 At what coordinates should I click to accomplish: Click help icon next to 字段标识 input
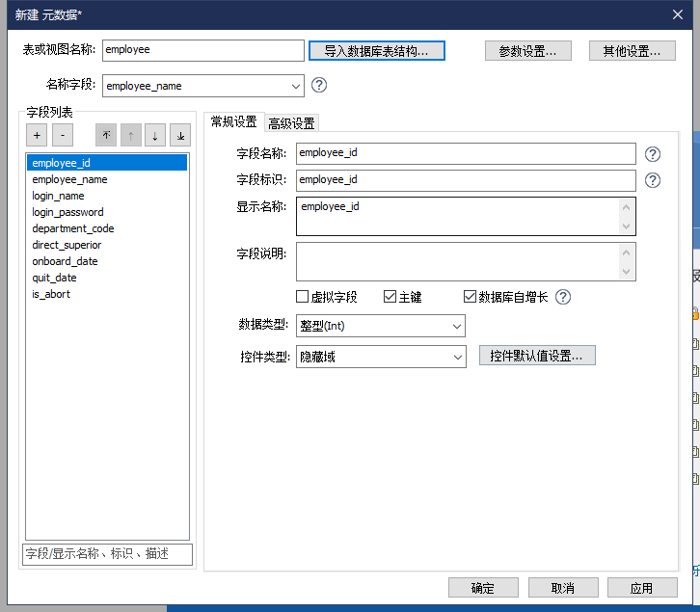pyautogui.click(x=653, y=180)
